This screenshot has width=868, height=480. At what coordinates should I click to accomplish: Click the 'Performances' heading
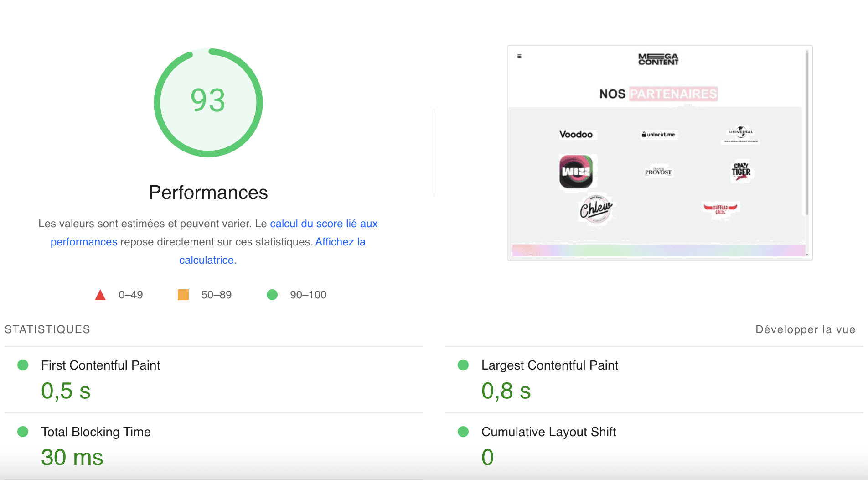pos(208,193)
